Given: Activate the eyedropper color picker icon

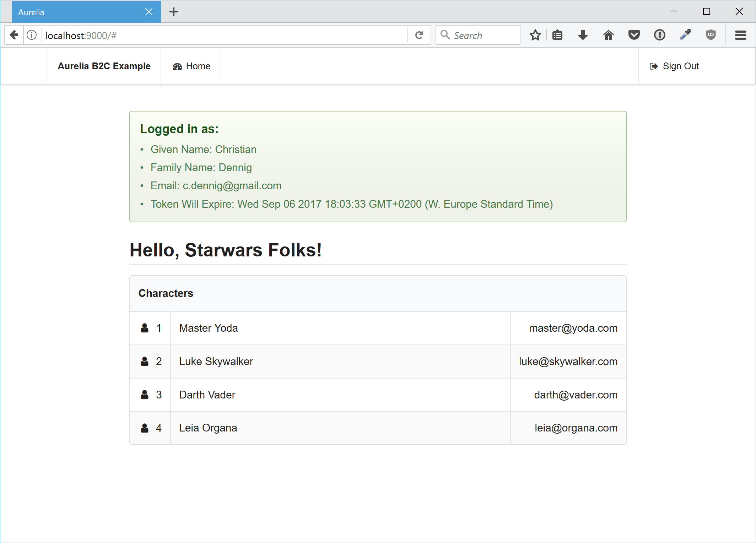Looking at the screenshot, I should pos(685,35).
